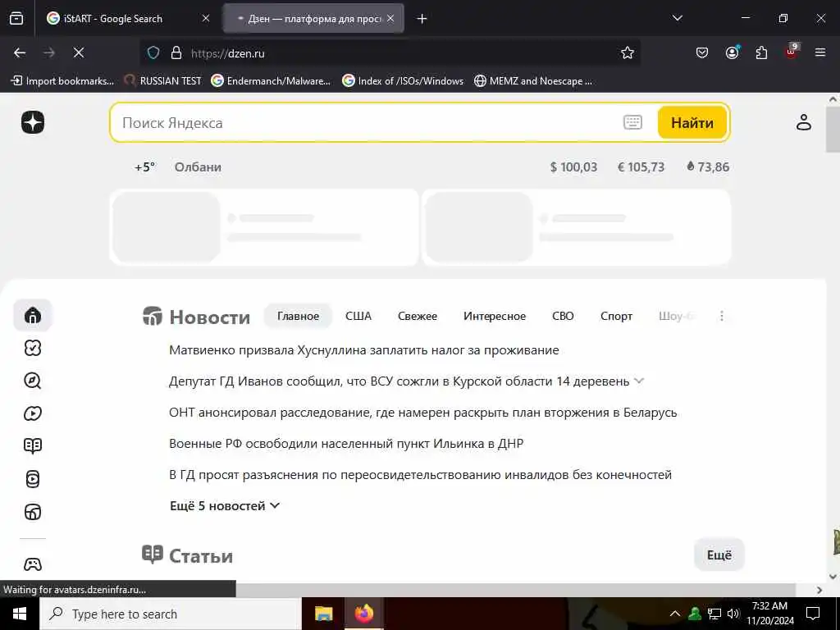
Task: Click the $ 100,03 dollar rate
Action: tap(573, 167)
